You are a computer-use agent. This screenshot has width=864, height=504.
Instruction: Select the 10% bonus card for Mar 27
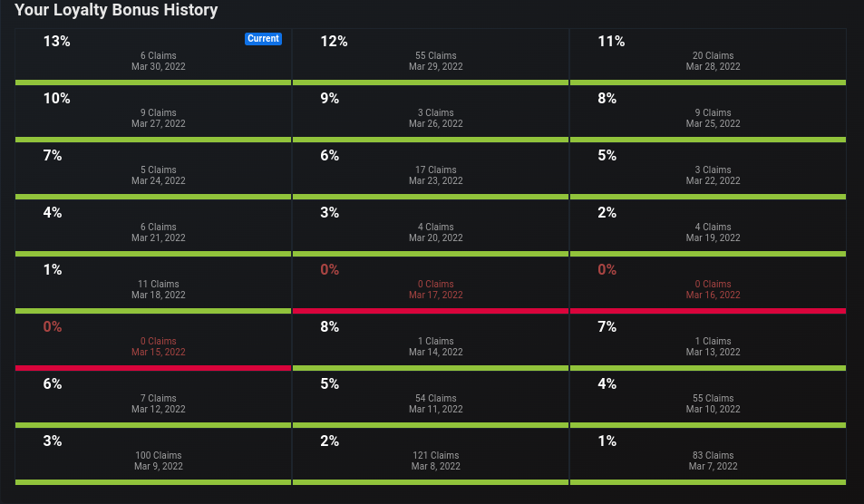(153, 114)
